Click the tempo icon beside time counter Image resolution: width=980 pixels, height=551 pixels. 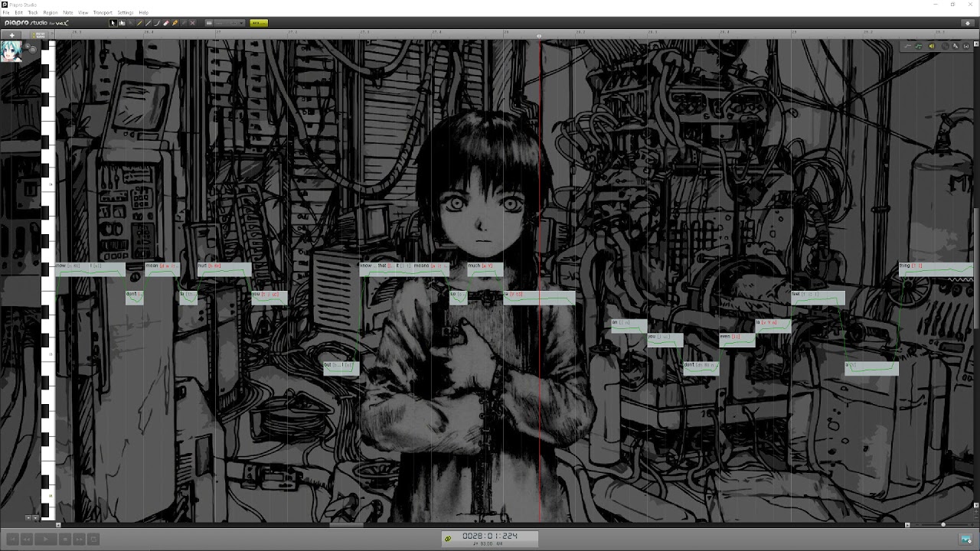448,538
